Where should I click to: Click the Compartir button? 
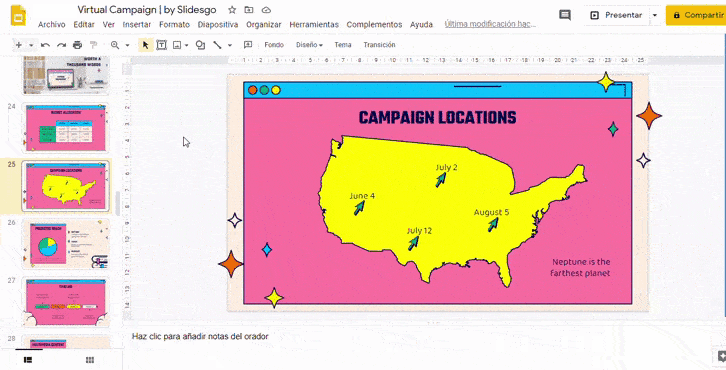pos(695,15)
